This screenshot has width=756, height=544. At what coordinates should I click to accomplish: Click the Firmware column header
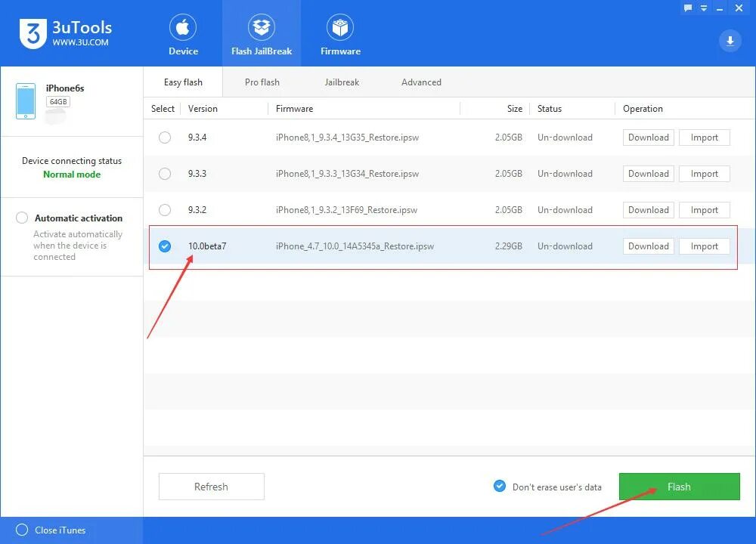[294, 108]
